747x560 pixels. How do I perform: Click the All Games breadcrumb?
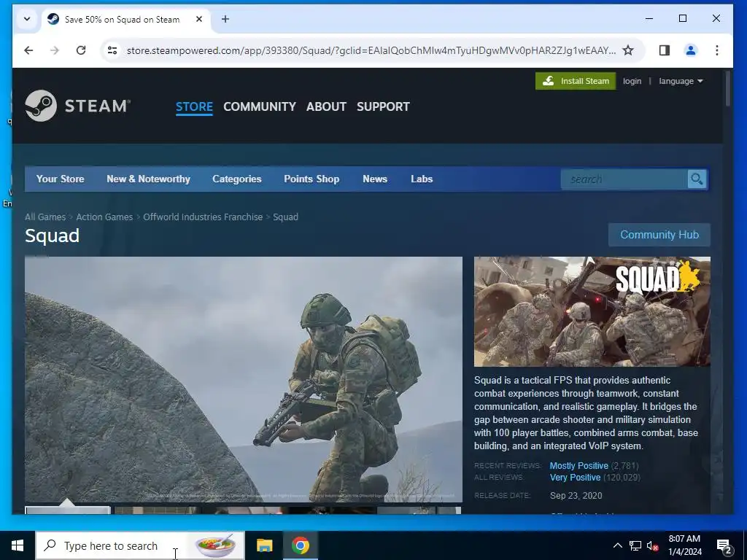45,217
